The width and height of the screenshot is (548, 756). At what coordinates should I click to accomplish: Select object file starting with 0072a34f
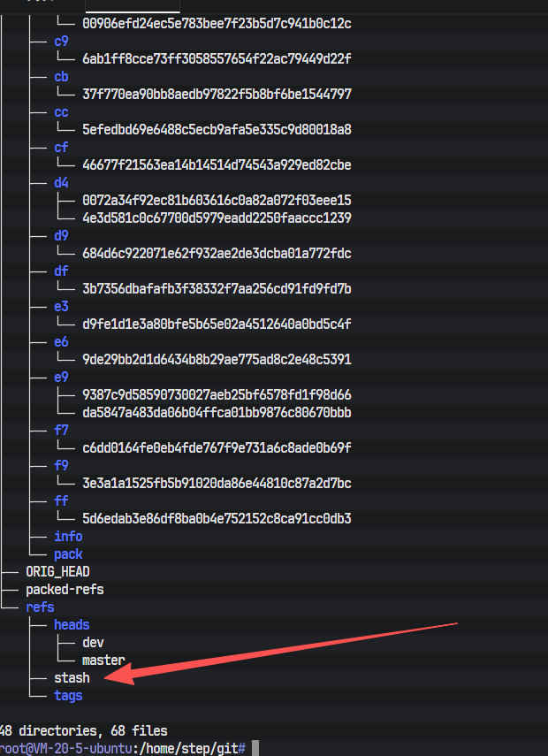[x=217, y=201]
